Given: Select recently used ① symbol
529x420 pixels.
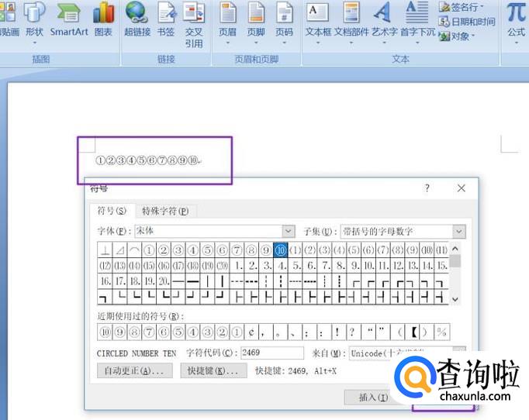Looking at the screenshot, I should tap(237, 332).
